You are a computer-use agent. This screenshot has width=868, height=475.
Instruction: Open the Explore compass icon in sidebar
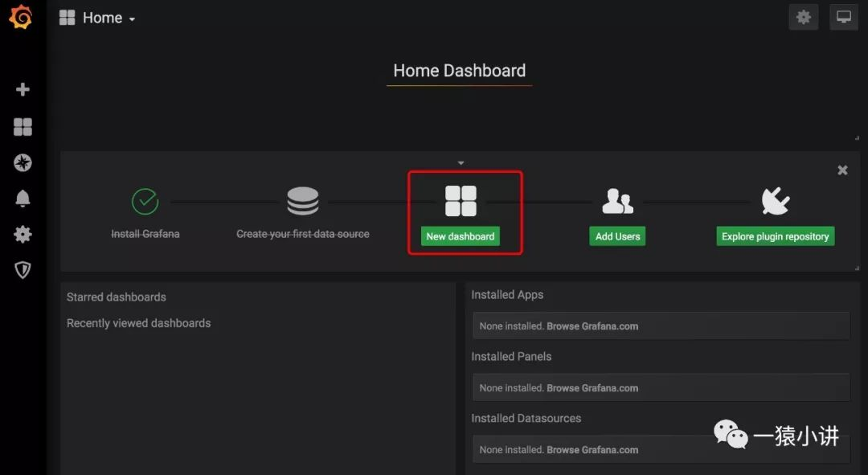click(23, 163)
